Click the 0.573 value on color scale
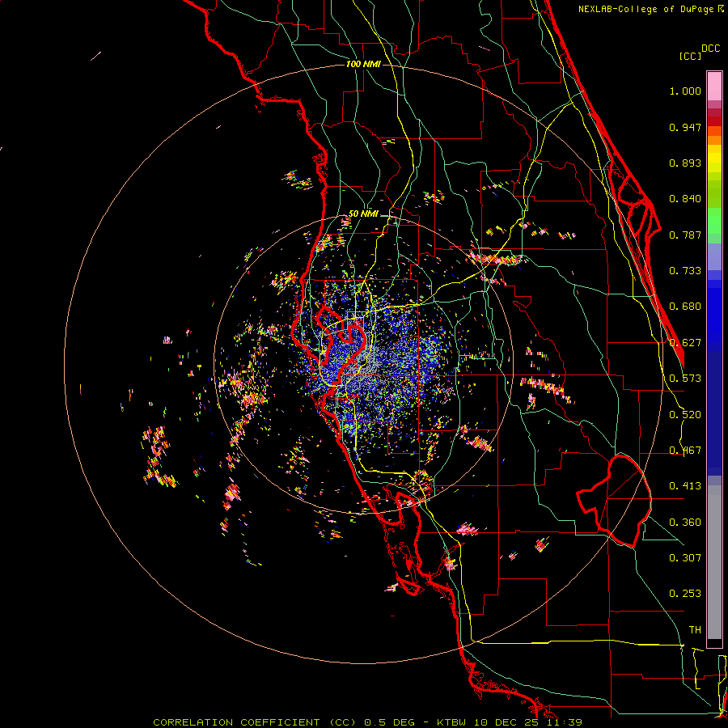The image size is (728, 728). tap(685, 379)
